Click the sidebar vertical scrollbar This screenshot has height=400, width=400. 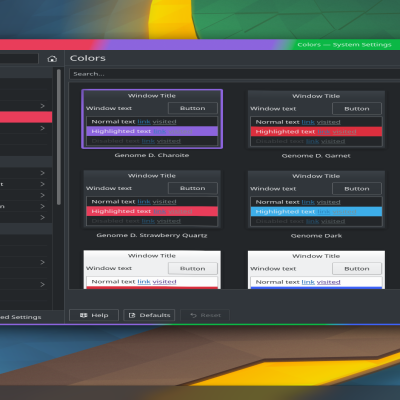pos(59,137)
